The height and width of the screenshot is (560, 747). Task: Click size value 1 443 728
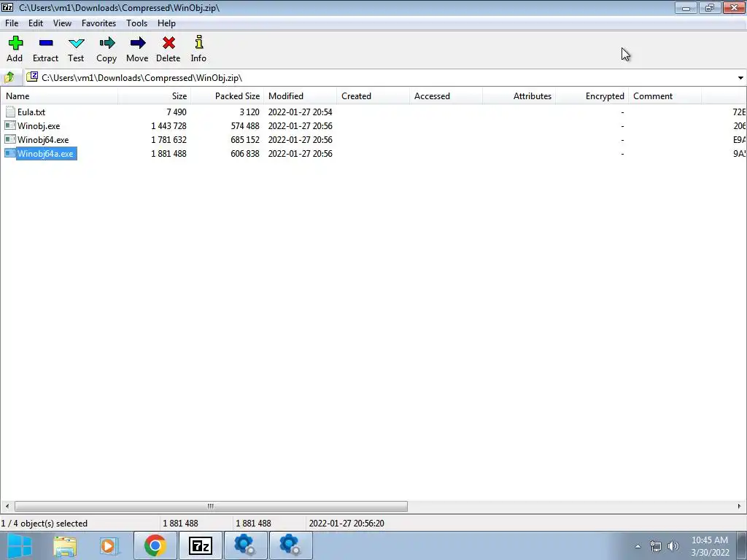[x=169, y=125]
